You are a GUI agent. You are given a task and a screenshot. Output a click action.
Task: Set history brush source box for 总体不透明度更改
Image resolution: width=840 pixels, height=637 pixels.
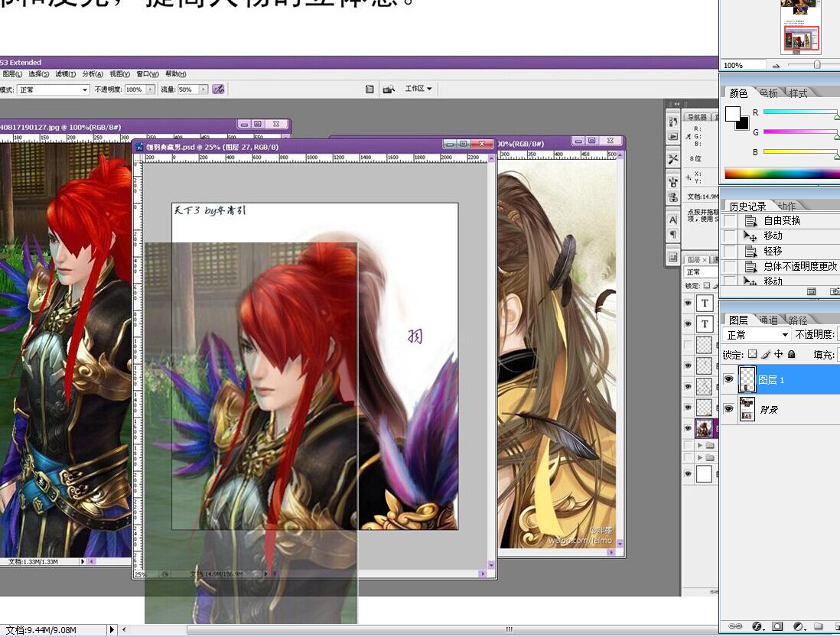coord(730,266)
